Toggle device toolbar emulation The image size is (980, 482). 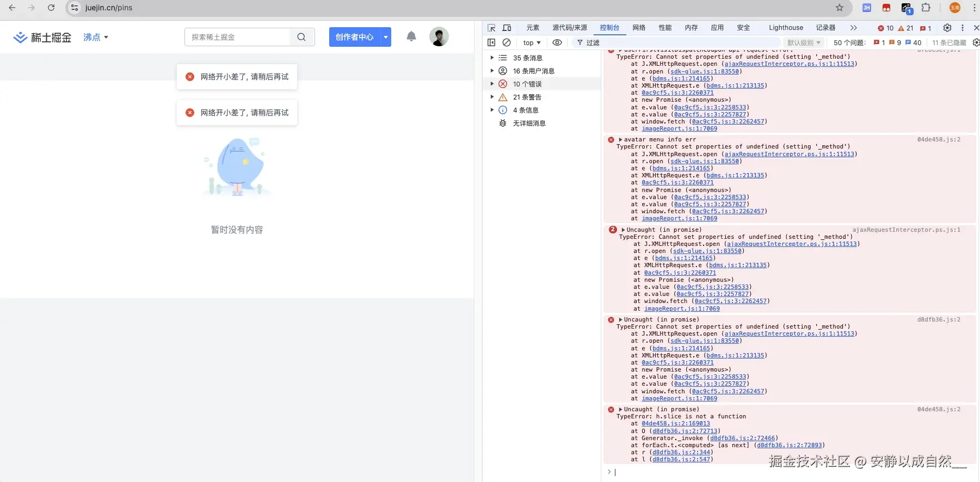coord(507,28)
